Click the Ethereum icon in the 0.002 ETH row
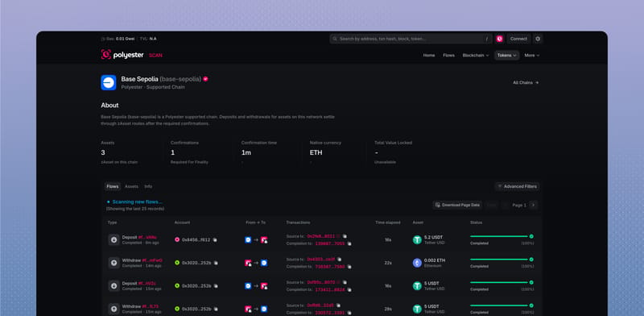Viewport: 644px width, 316px height. [x=417, y=263]
